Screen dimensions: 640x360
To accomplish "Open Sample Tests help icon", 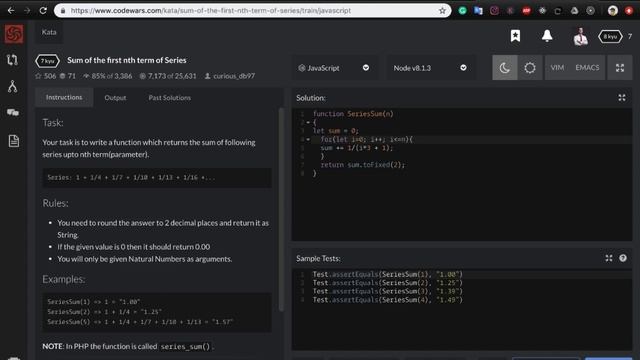I will pos(622,258).
